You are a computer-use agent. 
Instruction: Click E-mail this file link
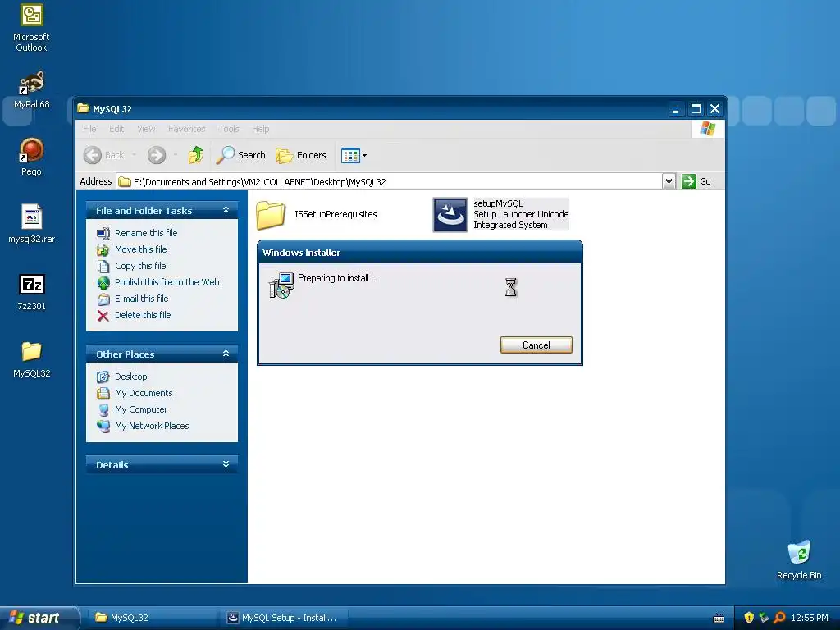coord(141,299)
